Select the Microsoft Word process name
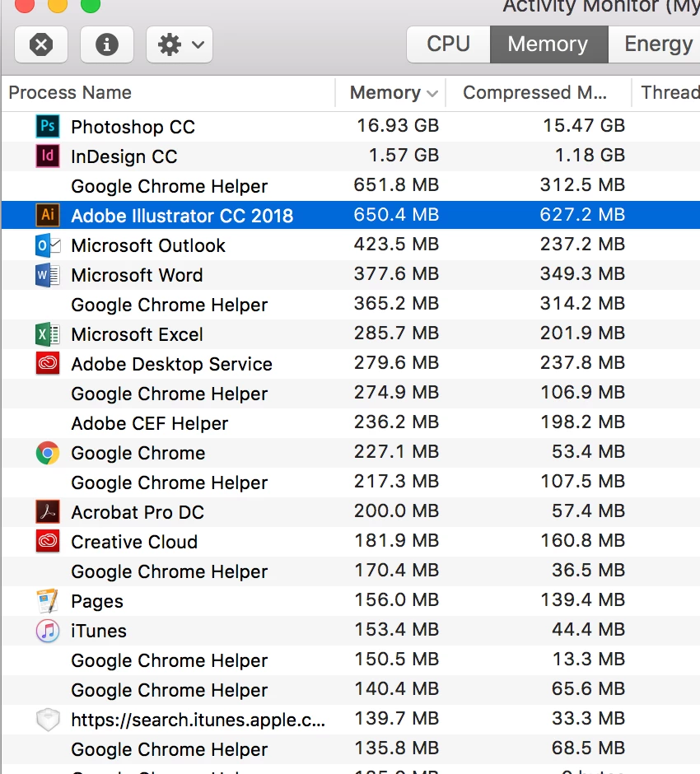 tap(137, 275)
